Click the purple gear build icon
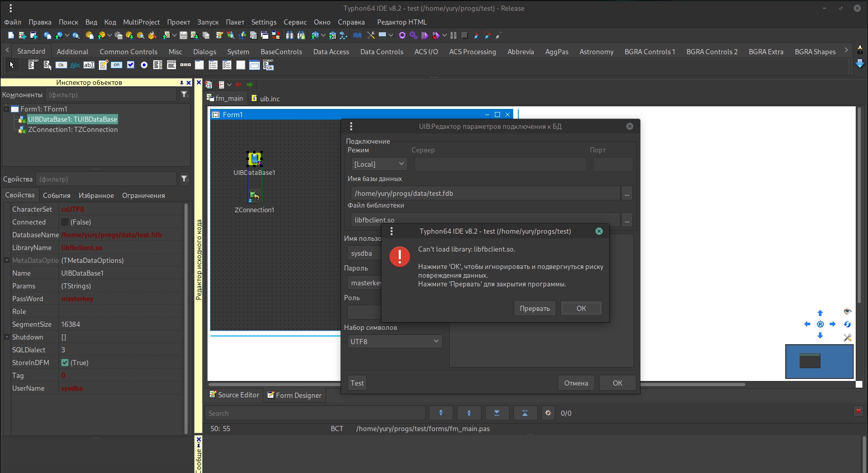The width and height of the screenshot is (868, 473). point(402,35)
